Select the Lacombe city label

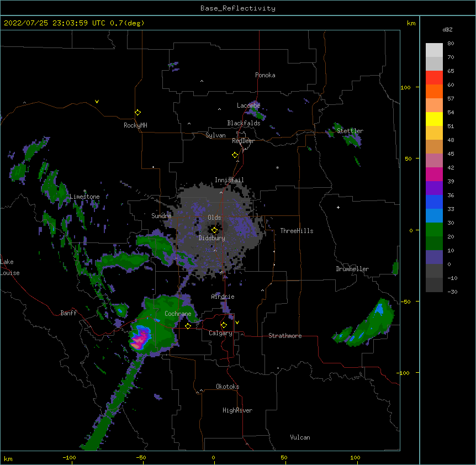[248, 105]
